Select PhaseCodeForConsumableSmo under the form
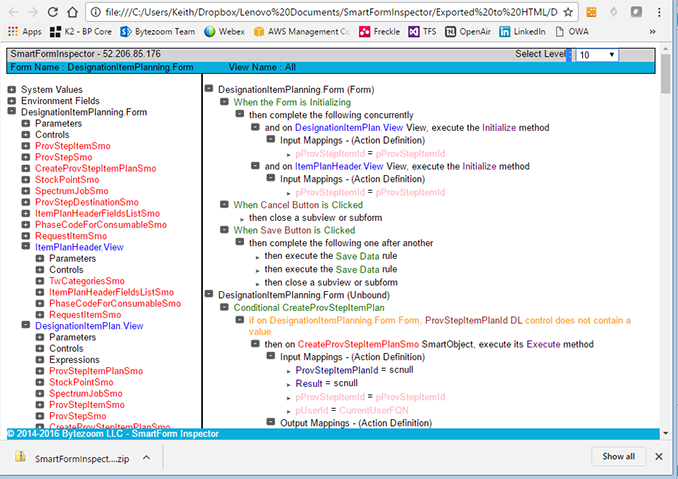 click(101, 224)
